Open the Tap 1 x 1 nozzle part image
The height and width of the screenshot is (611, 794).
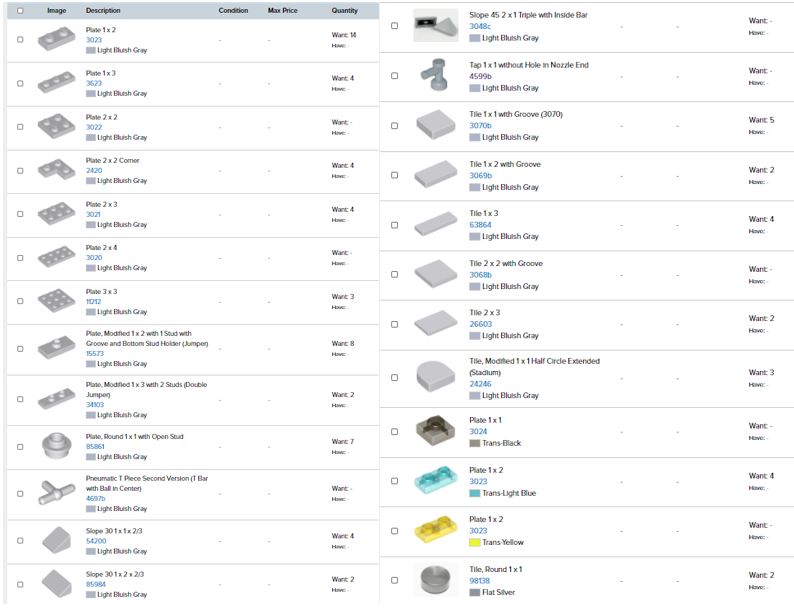[435, 76]
